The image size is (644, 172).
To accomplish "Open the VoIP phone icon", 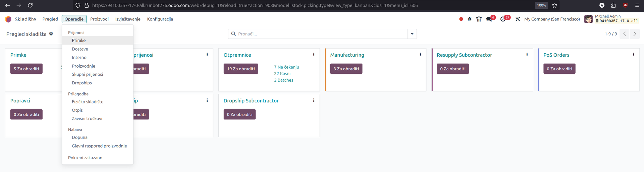I will pos(479,19).
